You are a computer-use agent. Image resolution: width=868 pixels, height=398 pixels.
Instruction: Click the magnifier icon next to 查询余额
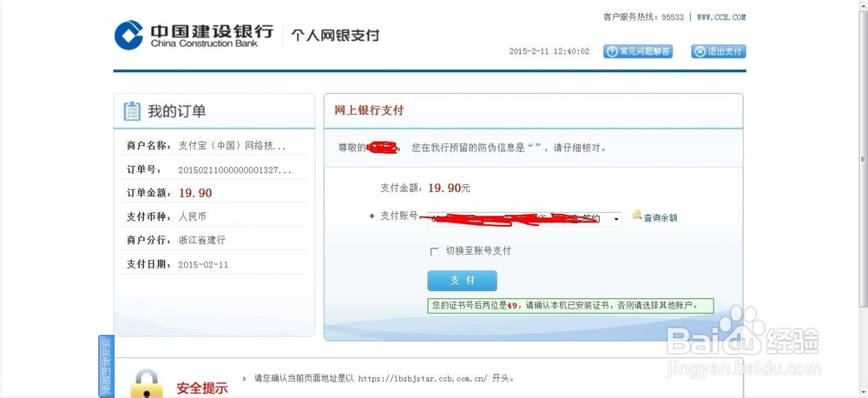pos(637,215)
